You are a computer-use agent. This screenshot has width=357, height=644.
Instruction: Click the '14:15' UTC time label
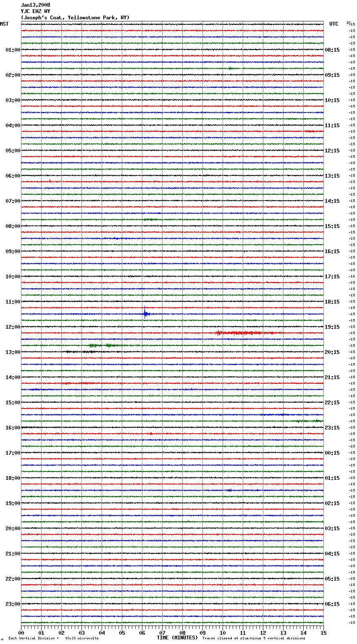332,201
